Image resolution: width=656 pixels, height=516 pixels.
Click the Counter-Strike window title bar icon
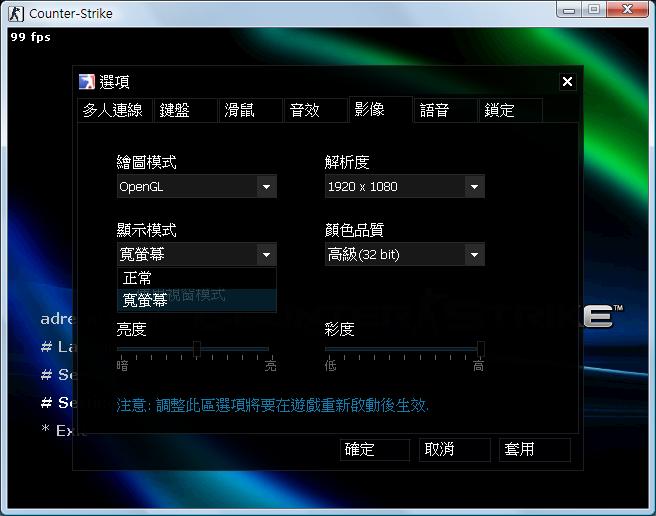point(16,14)
